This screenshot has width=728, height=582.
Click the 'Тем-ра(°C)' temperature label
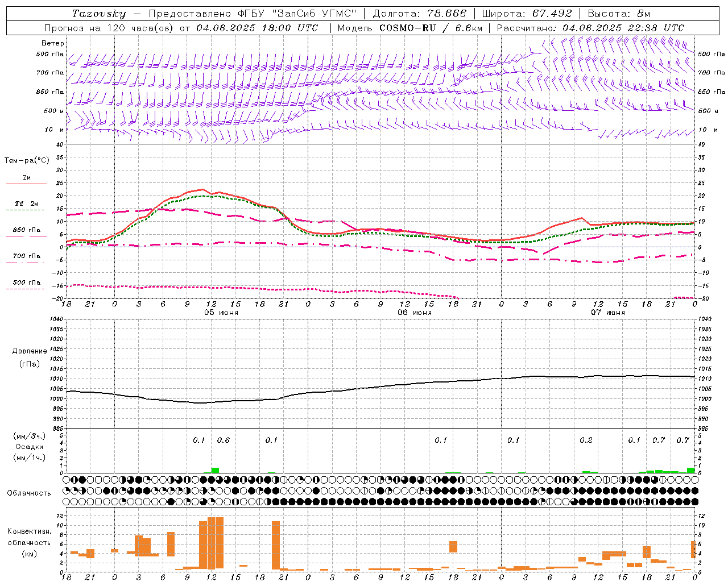[x=27, y=161]
